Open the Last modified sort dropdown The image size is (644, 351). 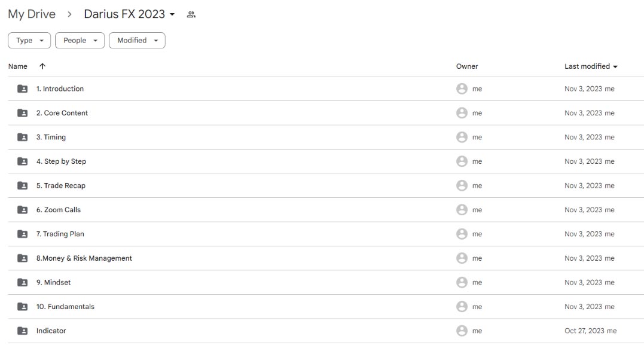coord(591,66)
